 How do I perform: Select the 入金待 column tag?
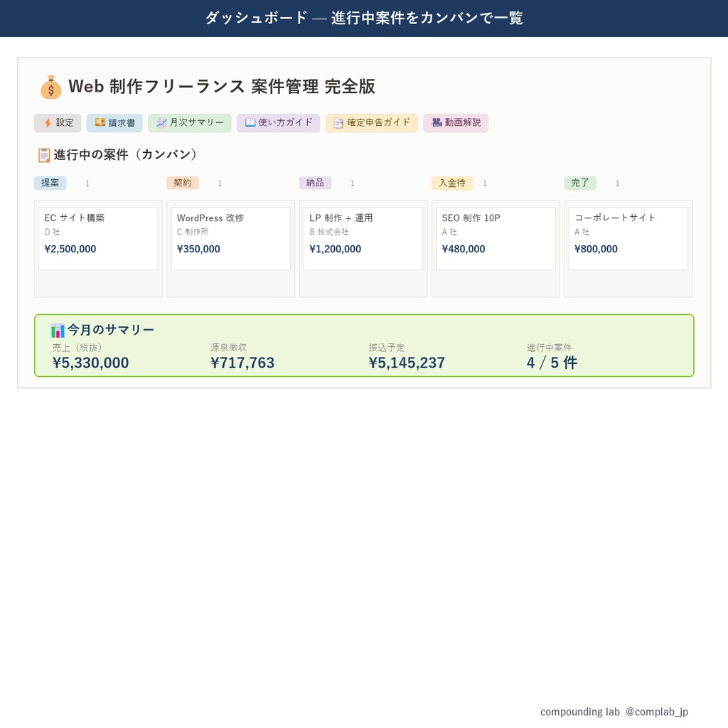coord(452,183)
